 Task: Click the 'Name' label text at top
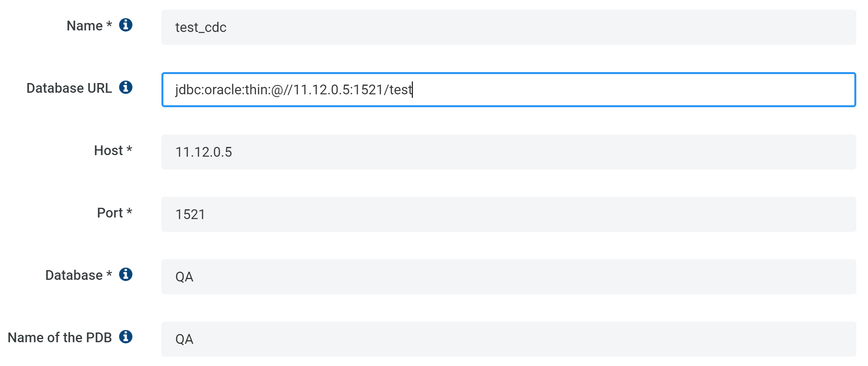(85, 26)
